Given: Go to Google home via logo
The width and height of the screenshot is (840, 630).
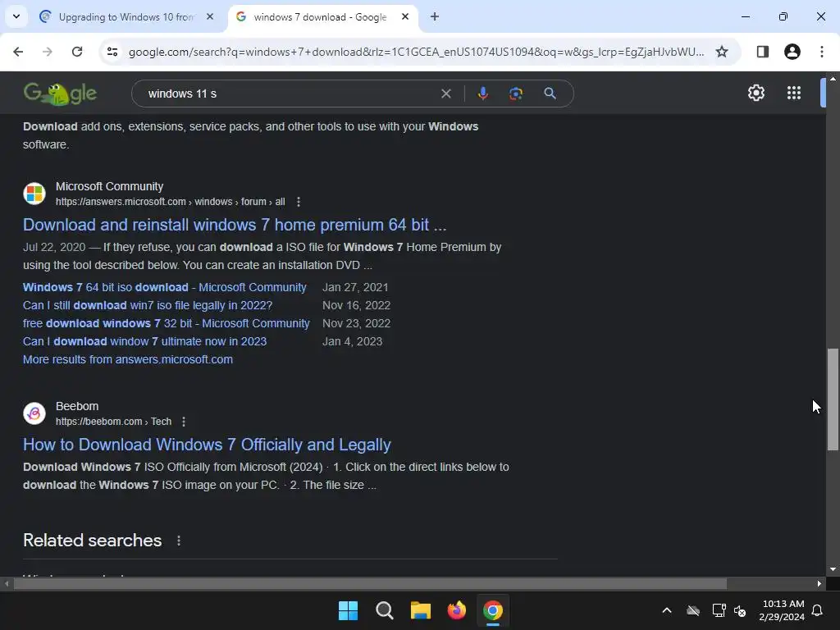Looking at the screenshot, I should 60,94.
